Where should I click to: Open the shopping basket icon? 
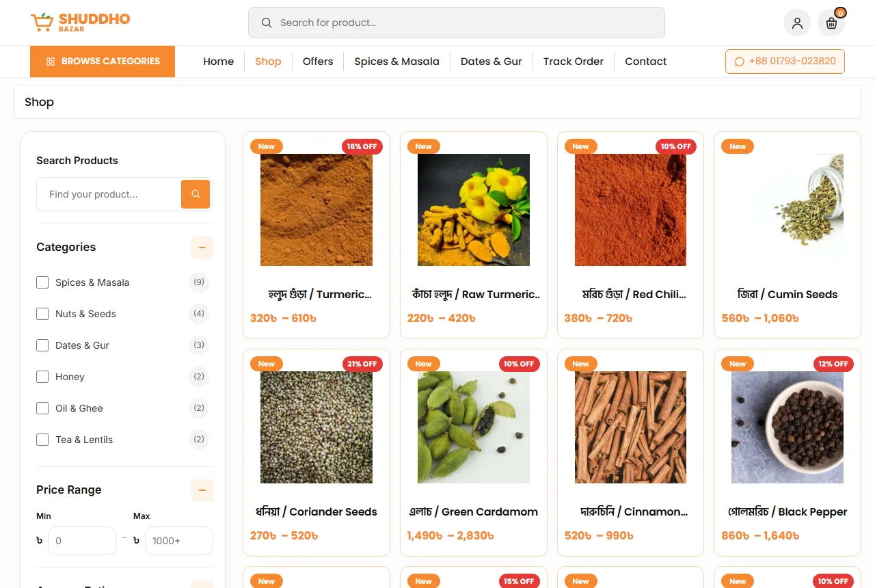831,23
